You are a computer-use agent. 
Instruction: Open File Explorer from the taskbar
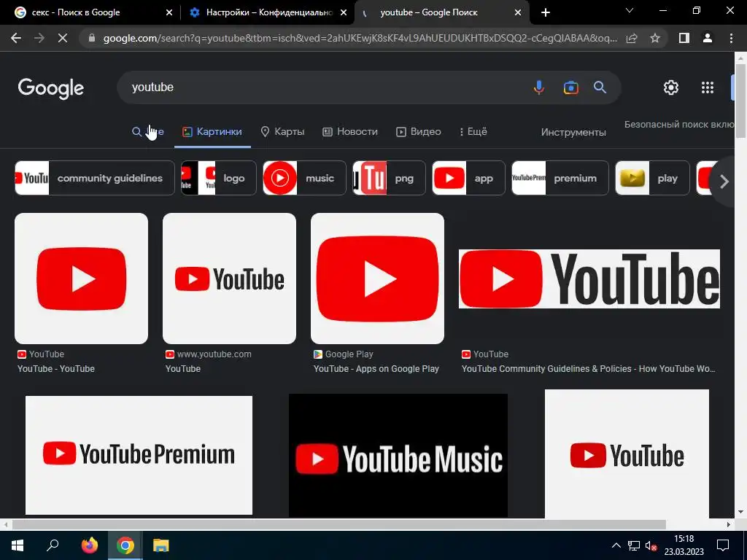161,545
